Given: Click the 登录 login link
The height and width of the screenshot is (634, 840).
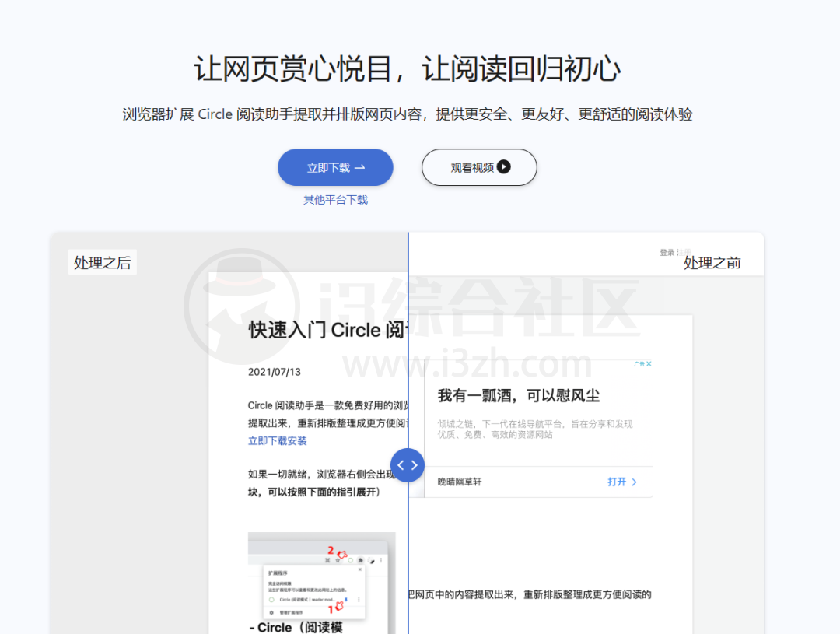Looking at the screenshot, I should pyautogui.click(x=667, y=252).
